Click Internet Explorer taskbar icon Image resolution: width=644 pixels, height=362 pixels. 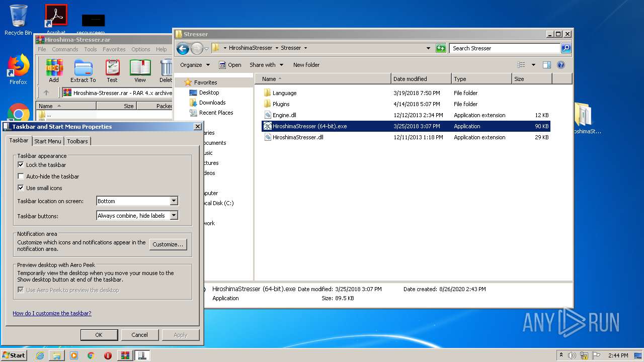pyautogui.click(x=40, y=355)
